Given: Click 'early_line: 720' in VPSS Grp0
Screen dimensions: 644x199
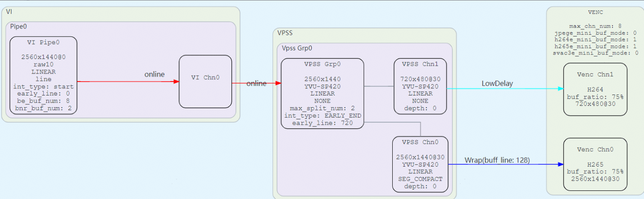Looking at the screenshot, I should pos(322,123).
